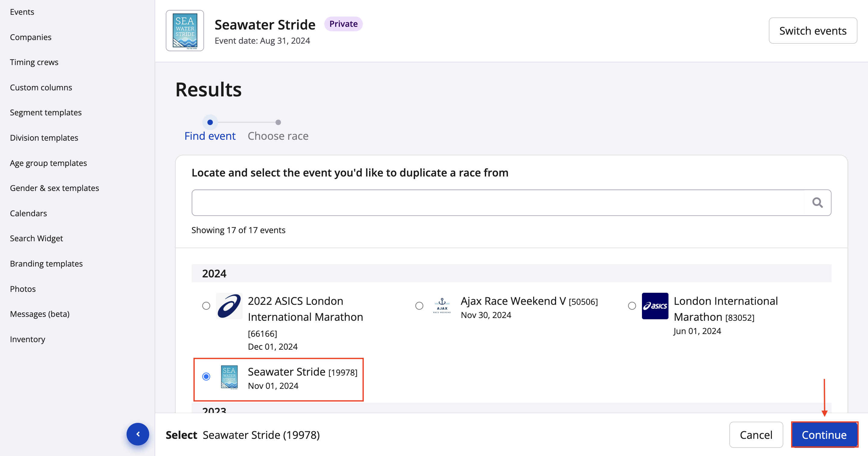Click the London International Marathon ASICS logo
The image size is (868, 456).
pos(655,305)
